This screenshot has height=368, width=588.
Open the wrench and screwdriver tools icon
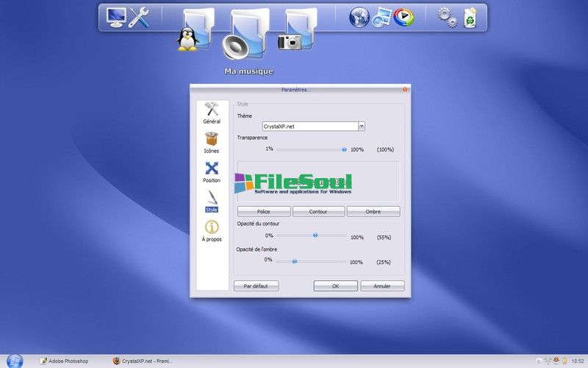click(139, 16)
